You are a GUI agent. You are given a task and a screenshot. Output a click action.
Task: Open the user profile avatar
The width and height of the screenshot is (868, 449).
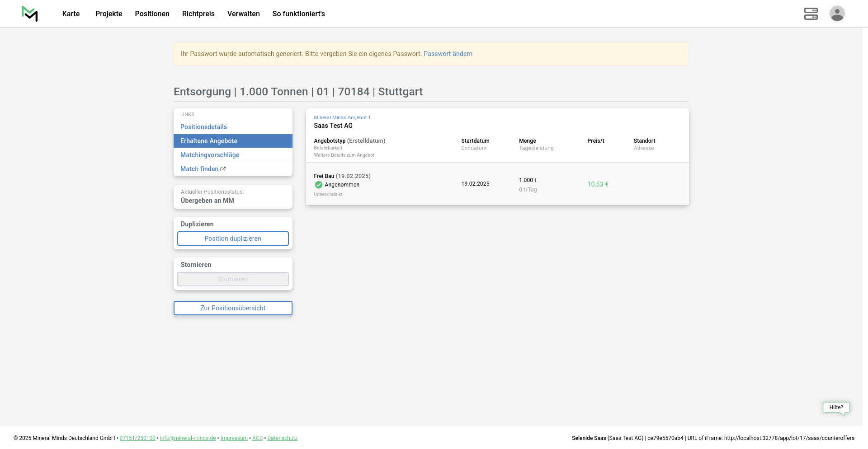[x=837, y=14]
